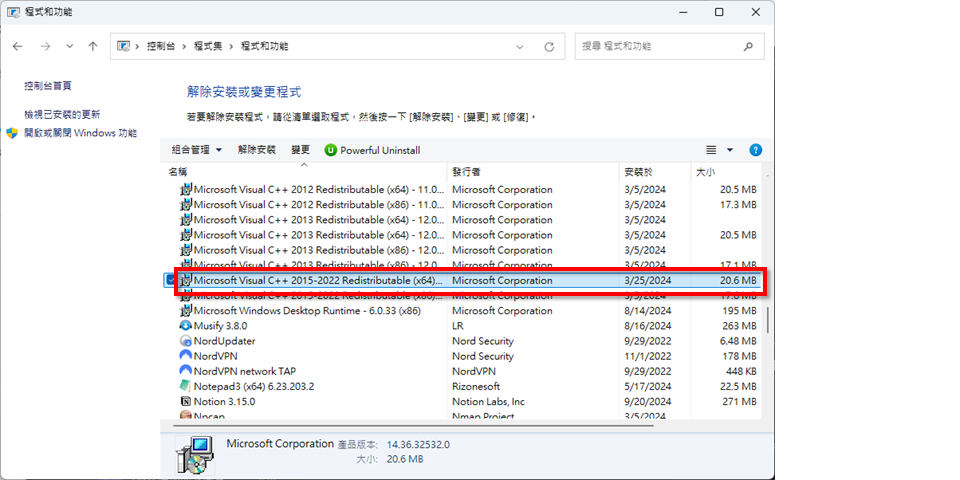Click the 控制台 breadcrumb
This screenshot has width=960, height=480.
pos(160,47)
